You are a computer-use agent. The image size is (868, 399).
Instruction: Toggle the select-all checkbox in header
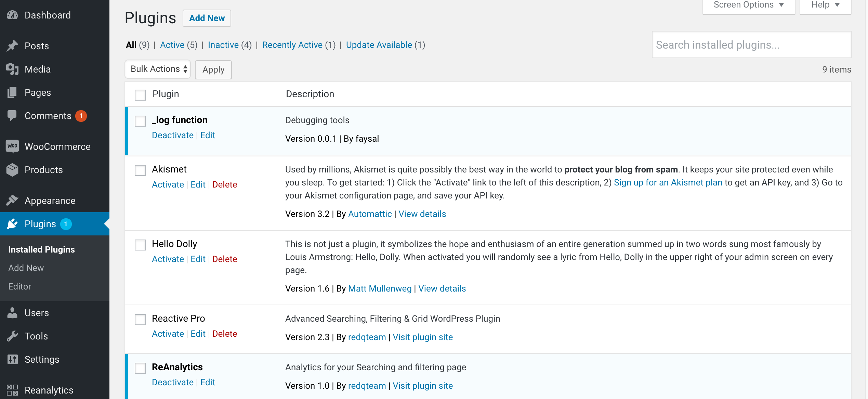coord(140,95)
